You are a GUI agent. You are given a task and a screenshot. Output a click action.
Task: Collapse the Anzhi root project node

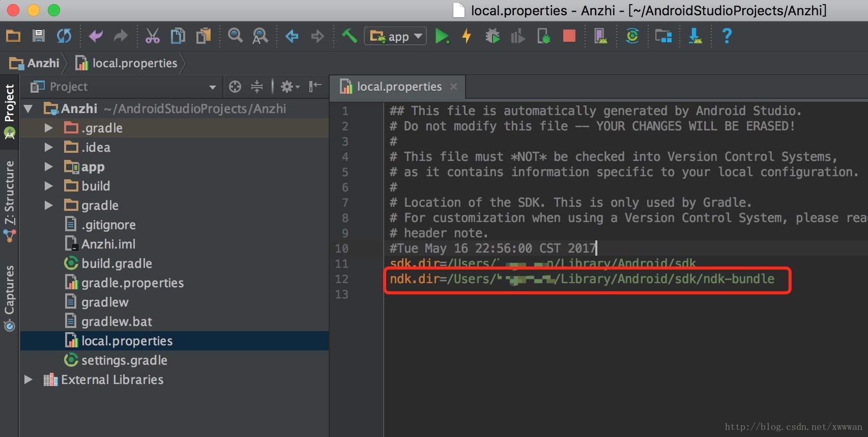(28, 108)
